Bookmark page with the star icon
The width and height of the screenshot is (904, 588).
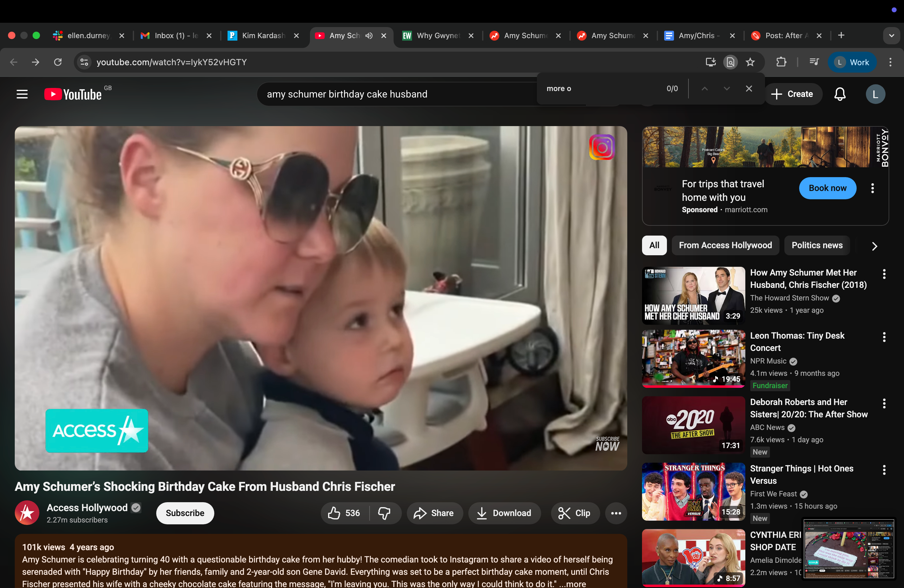(x=750, y=62)
